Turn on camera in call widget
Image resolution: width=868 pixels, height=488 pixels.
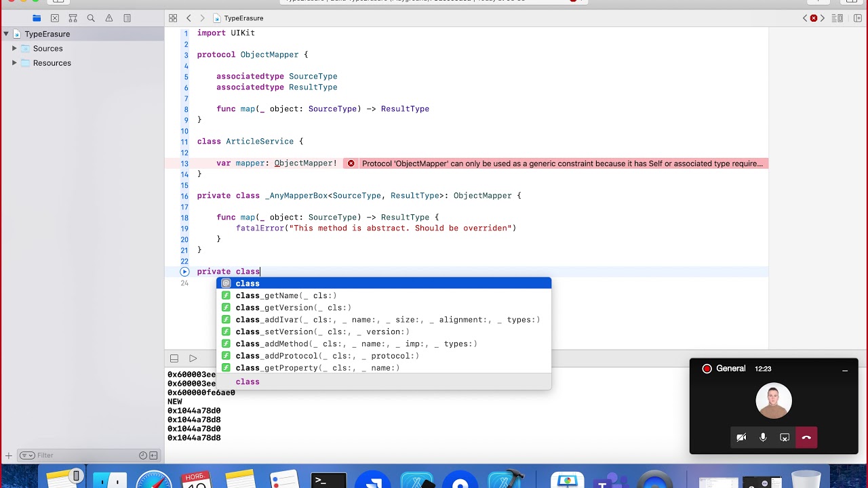pos(741,438)
